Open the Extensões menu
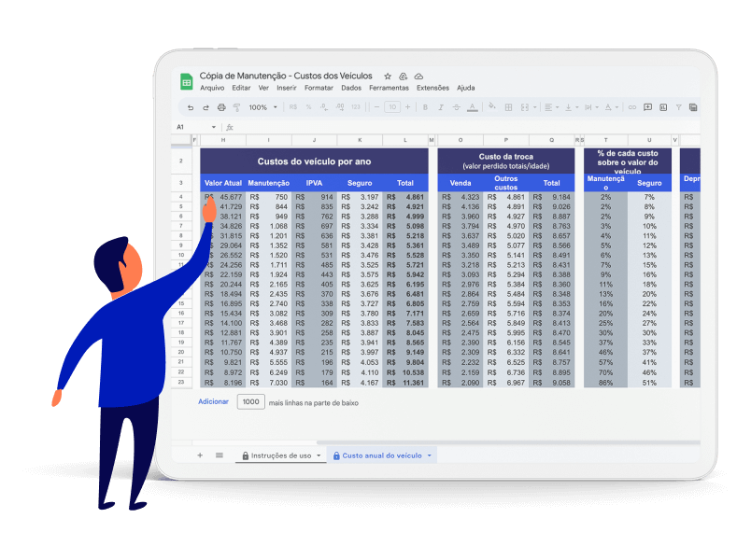 click(432, 88)
